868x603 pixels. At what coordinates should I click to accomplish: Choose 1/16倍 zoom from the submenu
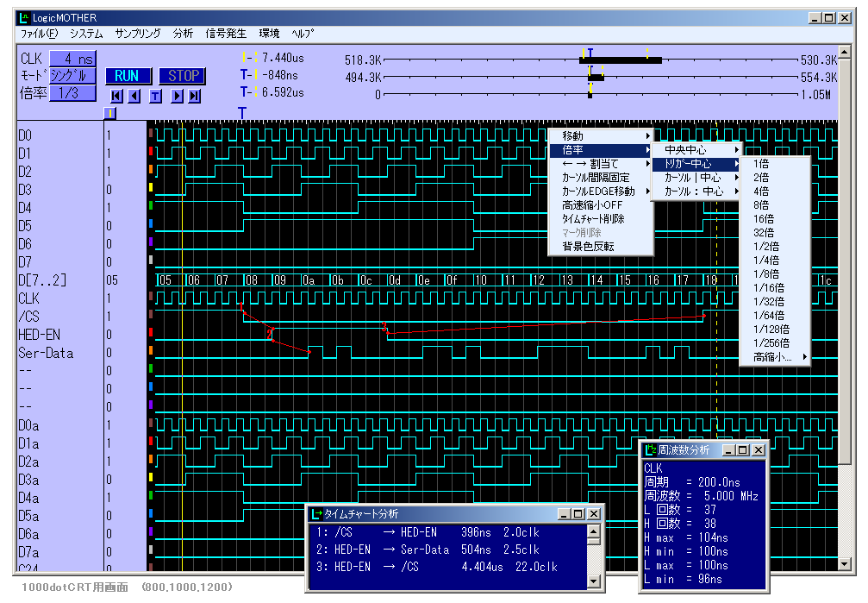coord(769,288)
